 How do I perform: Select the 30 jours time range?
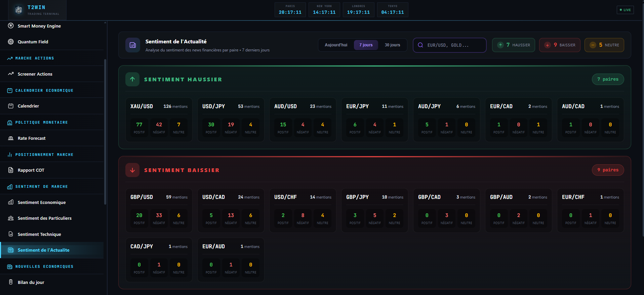click(392, 45)
